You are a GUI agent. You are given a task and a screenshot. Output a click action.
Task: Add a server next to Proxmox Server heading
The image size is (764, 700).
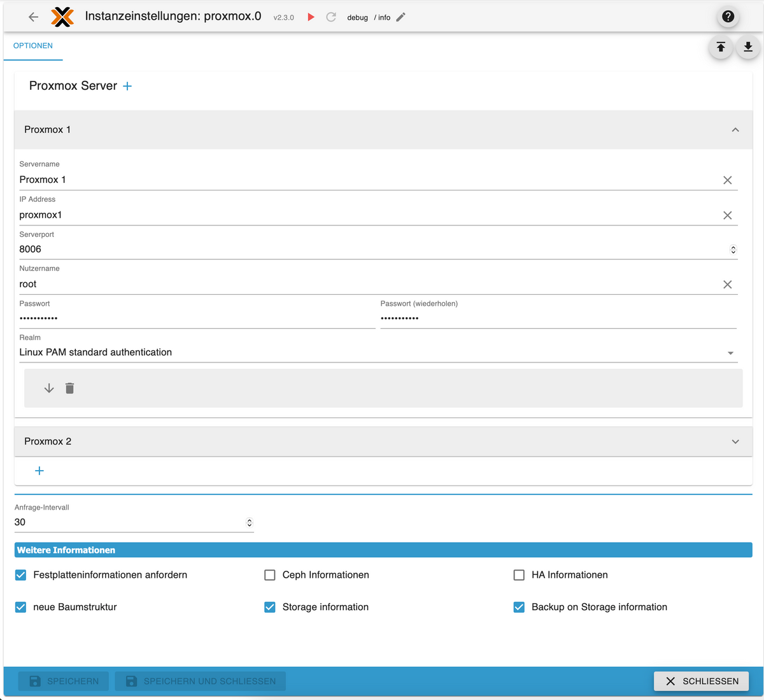127,86
